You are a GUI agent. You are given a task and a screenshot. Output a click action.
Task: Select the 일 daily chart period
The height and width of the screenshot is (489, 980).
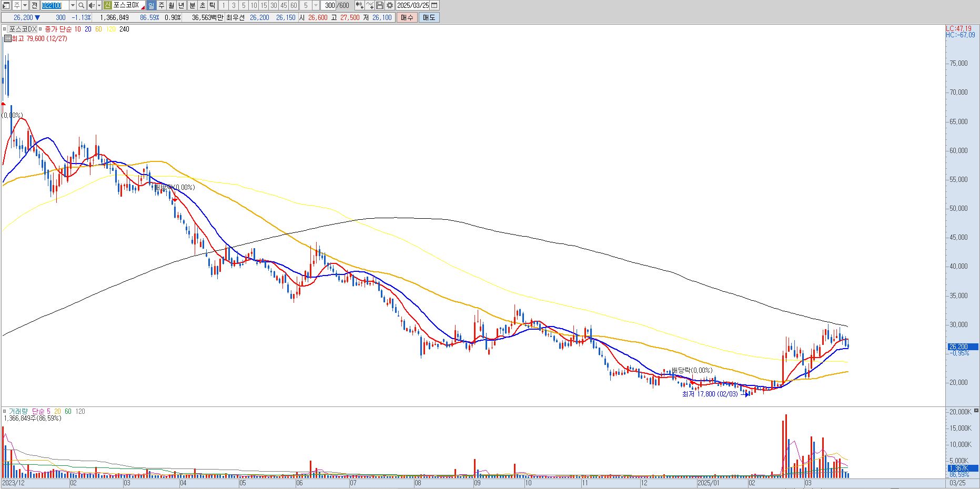pyautogui.click(x=151, y=5)
